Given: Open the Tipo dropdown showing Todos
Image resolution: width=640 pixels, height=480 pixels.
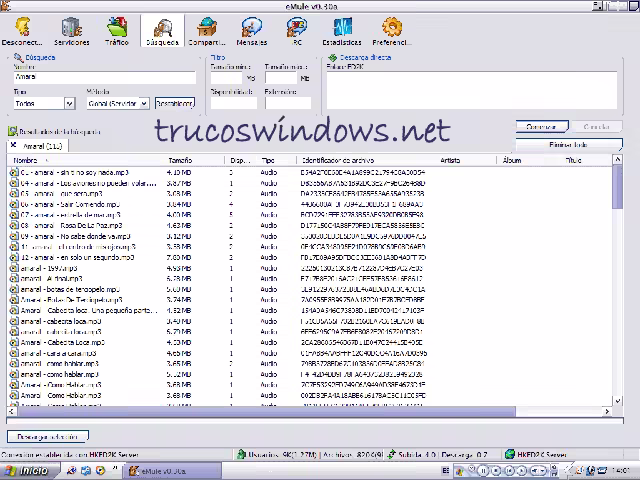Looking at the screenshot, I should pyautogui.click(x=70, y=104).
